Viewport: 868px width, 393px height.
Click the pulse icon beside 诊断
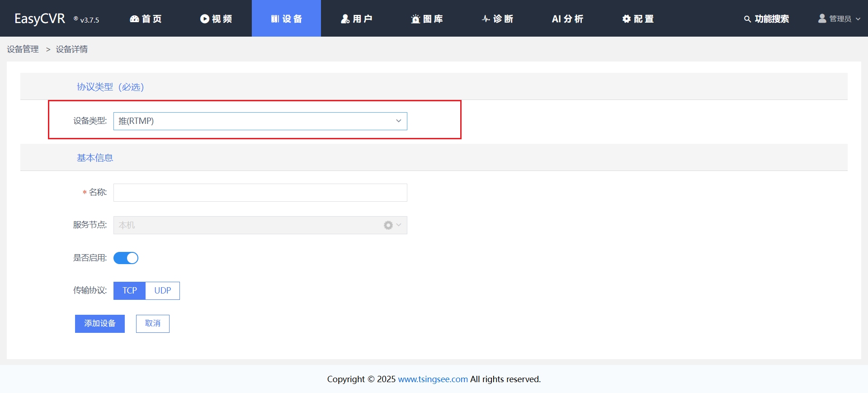click(486, 19)
